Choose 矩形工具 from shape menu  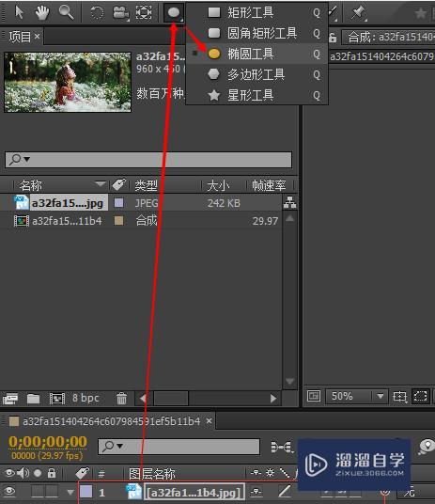(257, 12)
